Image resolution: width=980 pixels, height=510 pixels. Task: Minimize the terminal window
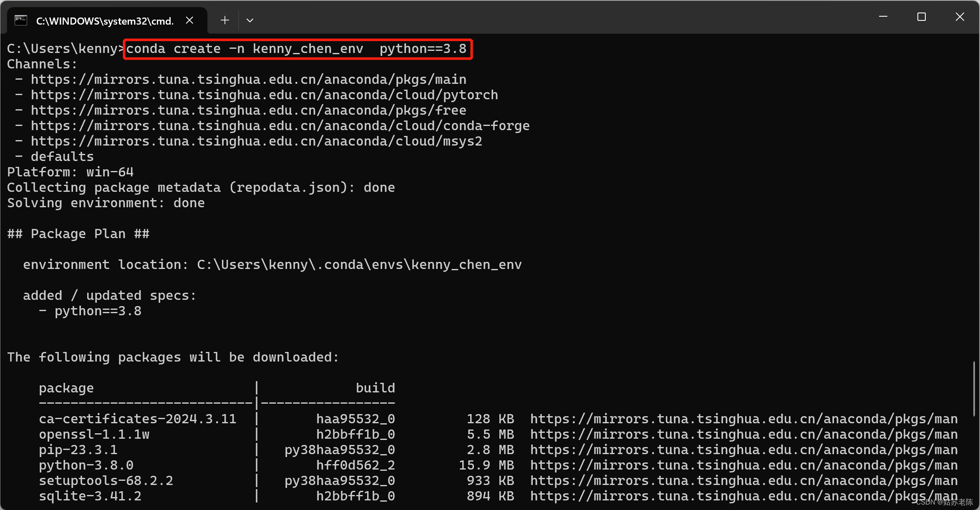click(x=883, y=17)
